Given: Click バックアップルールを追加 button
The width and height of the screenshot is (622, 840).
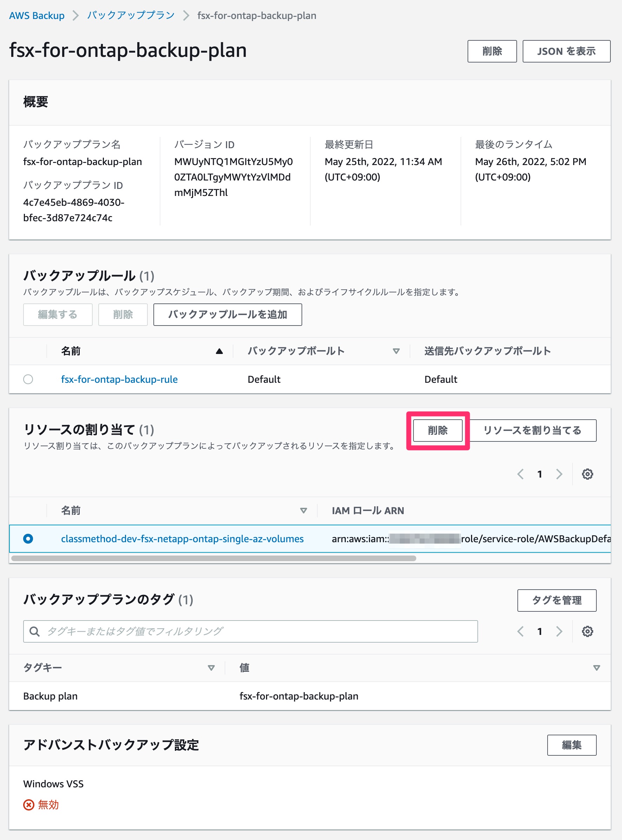Looking at the screenshot, I should pyautogui.click(x=227, y=315).
